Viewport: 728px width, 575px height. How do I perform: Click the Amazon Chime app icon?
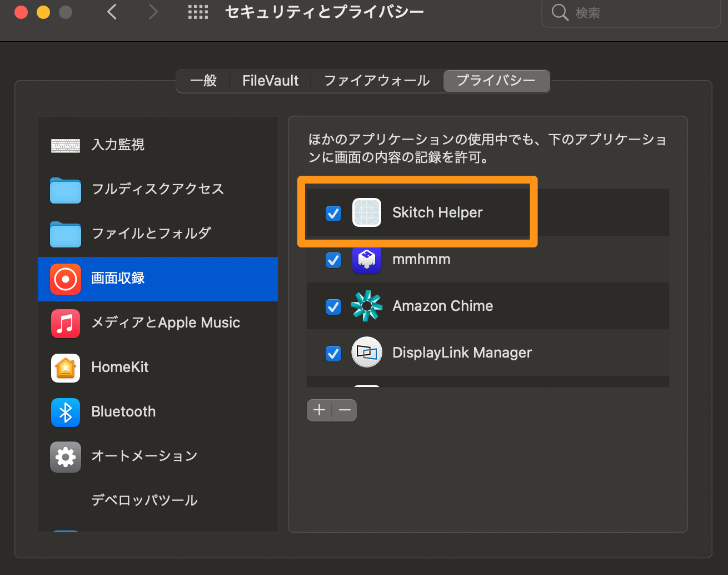coord(367,306)
